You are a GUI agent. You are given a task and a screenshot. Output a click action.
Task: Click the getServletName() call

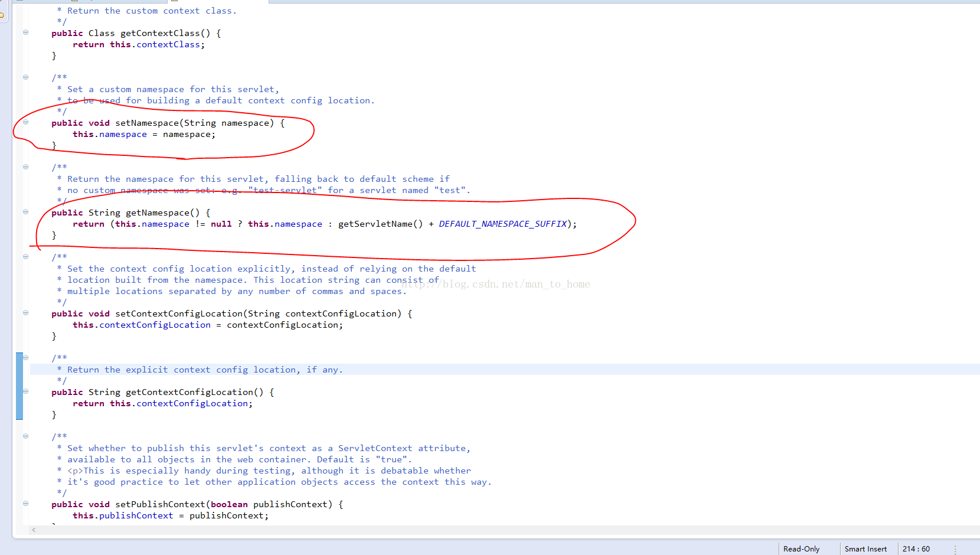pyautogui.click(x=380, y=224)
